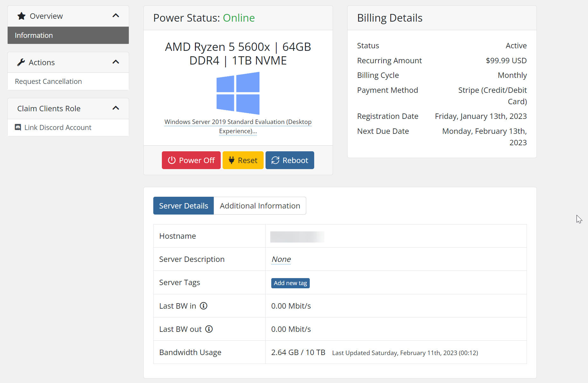Open the Information sidebar item
588x383 pixels.
(x=68, y=35)
